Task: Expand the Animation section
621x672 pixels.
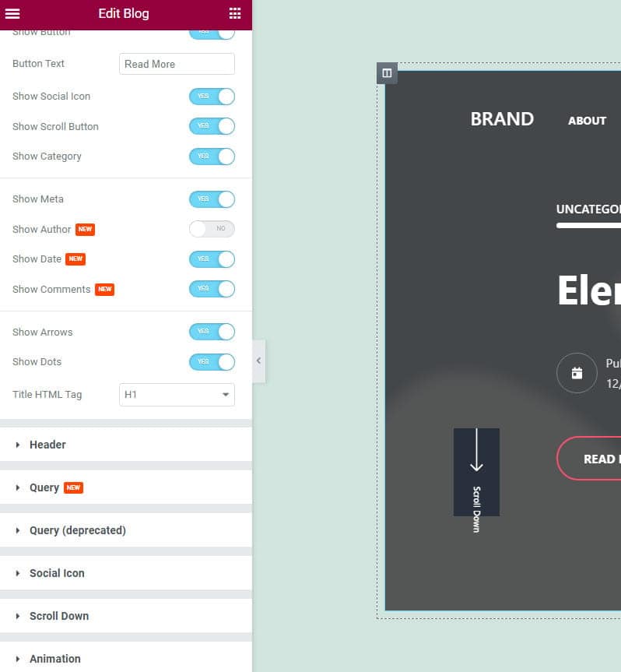Action: tap(126, 658)
